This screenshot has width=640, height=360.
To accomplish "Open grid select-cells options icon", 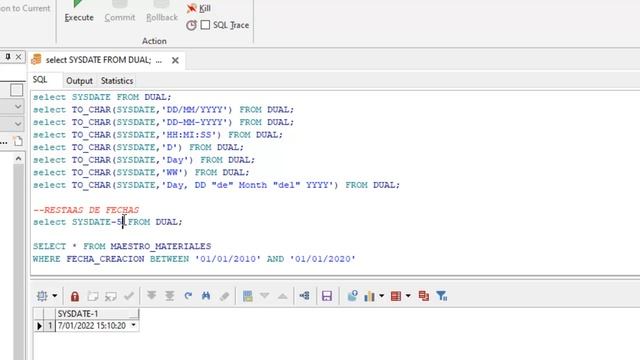I will pyautogui.click(x=42, y=296).
